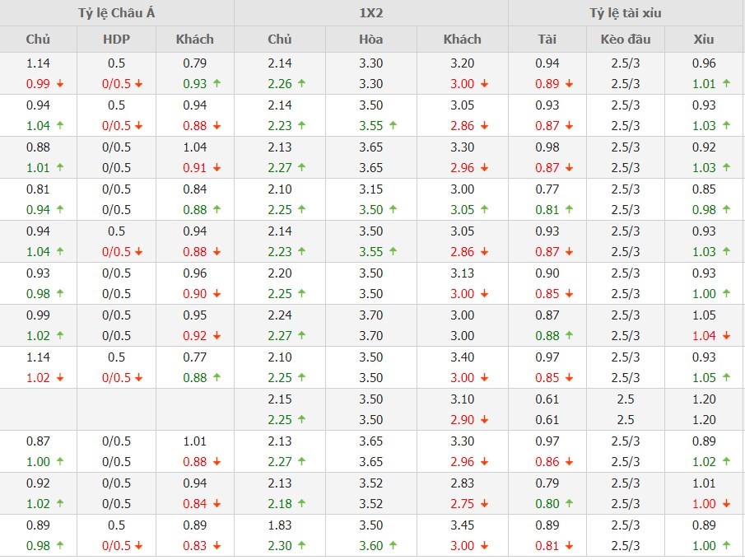
Task: Click the down arrow beside red 1.04
Action: pos(728,335)
